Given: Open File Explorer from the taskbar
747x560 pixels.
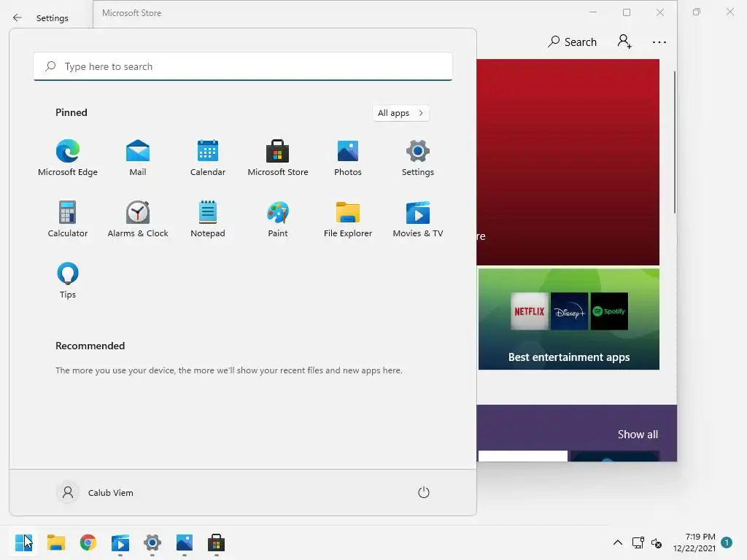Looking at the screenshot, I should (55, 542).
